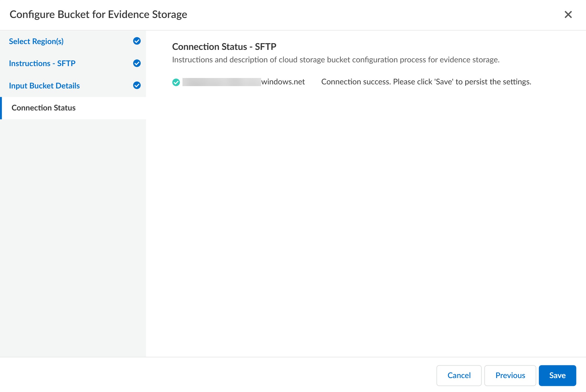Click the Previous button

[510, 375]
